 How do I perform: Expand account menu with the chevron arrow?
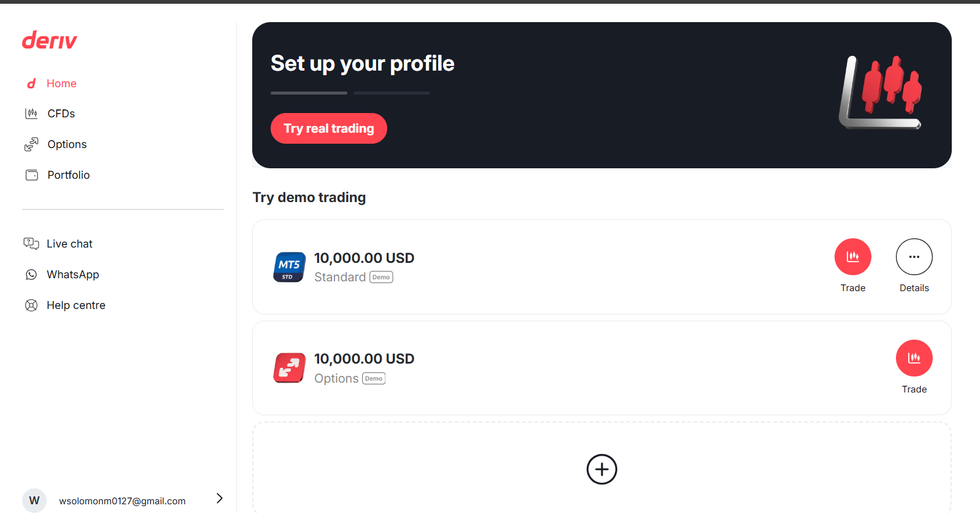click(x=220, y=498)
